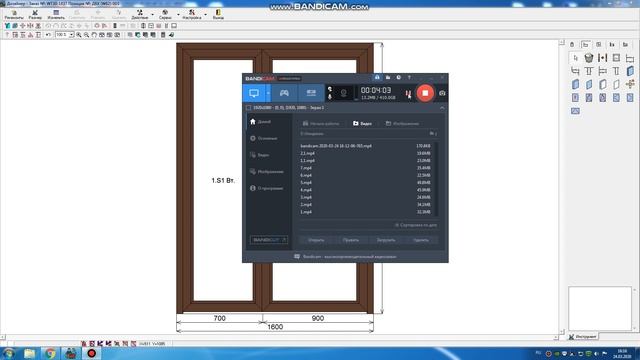Select the 2.1.mp4 file in list
640x360 pixels.
click(x=366, y=153)
